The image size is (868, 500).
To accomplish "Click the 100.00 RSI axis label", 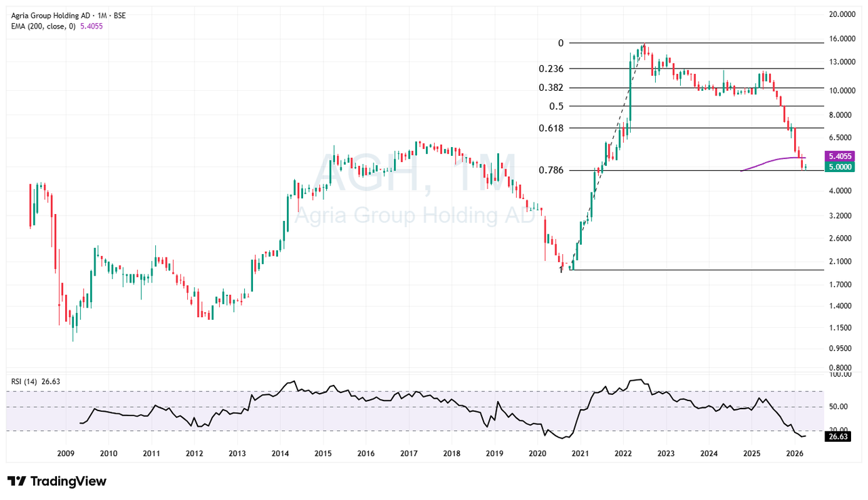I will click(840, 374).
